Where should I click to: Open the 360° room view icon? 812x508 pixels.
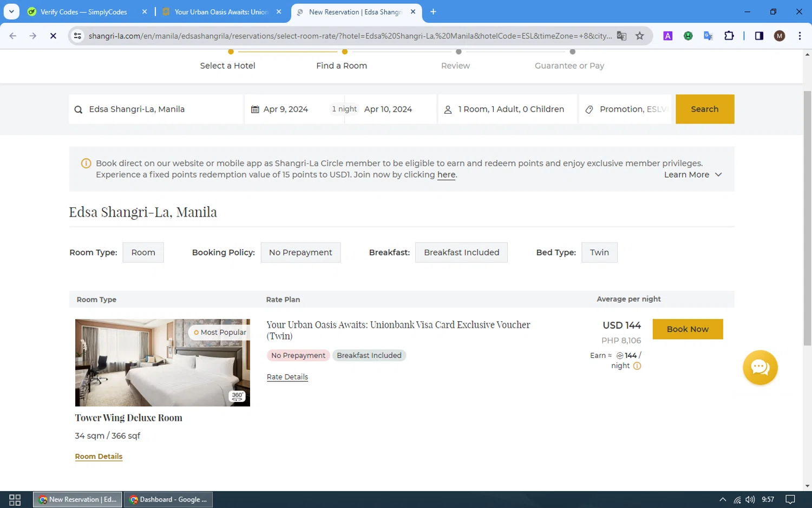click(x=237, y=396)
